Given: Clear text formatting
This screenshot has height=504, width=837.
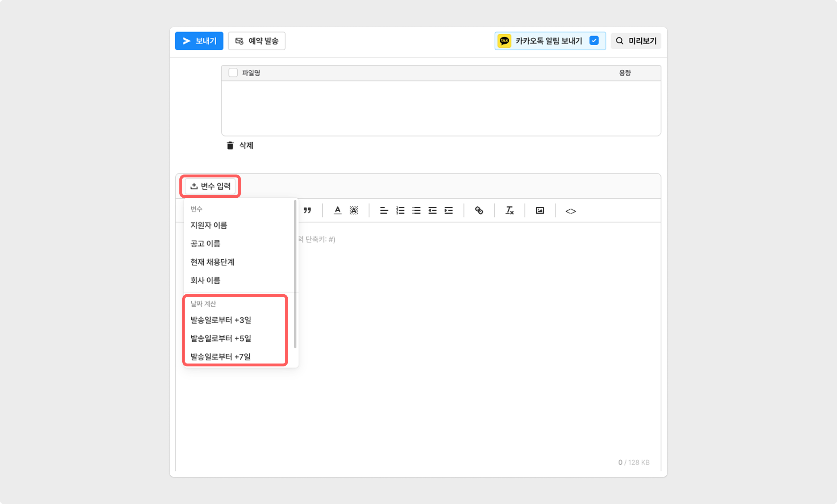Looking at the screenshot, I should pyautogui.click(x=509, y=210).
